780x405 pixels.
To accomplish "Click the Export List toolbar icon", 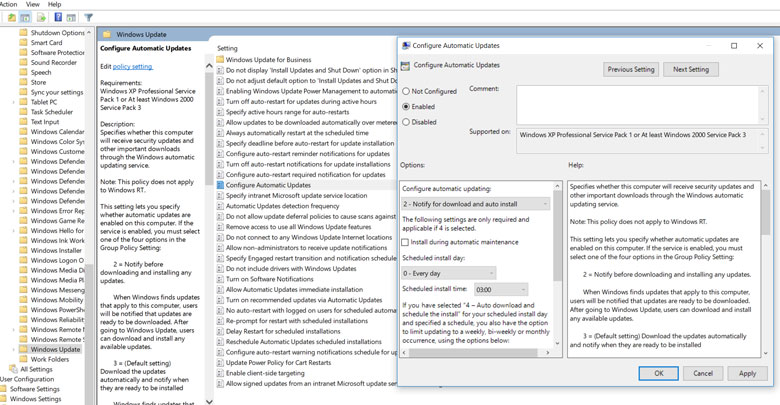I will click(42, 18).
